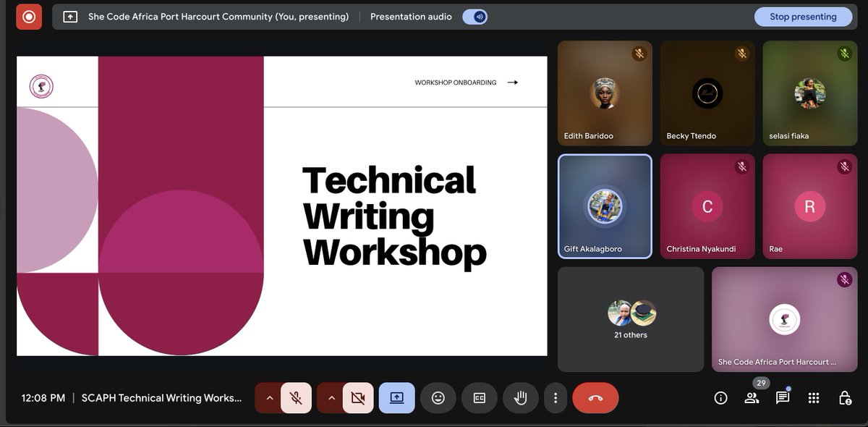Expand video settings chevron beside camera

pos(331,398)
